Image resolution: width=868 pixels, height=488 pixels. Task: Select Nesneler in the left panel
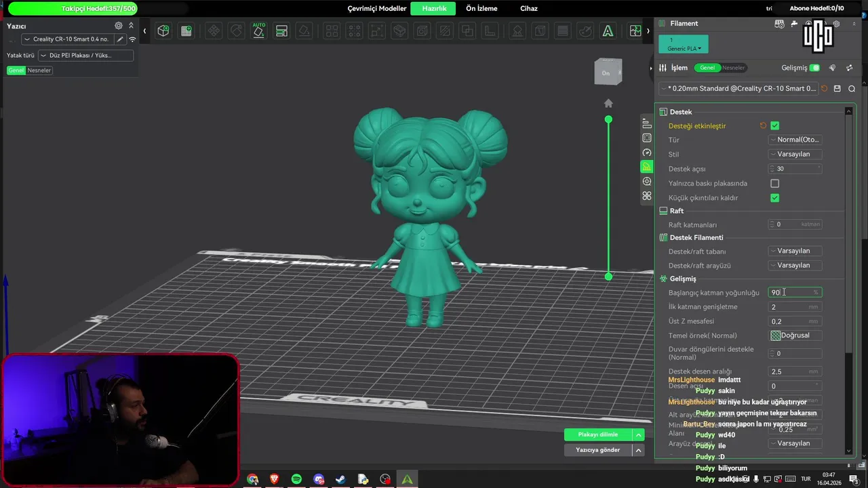click(x=39, y=70)
